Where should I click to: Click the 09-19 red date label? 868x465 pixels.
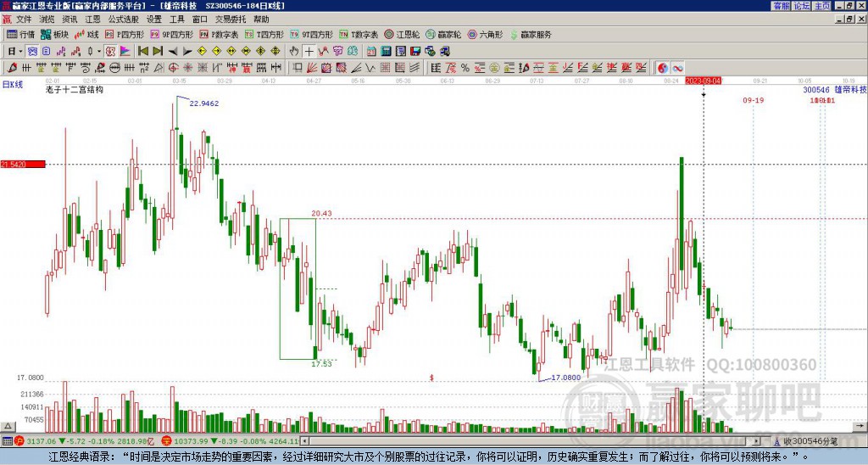pyautogui.click(x=754, y=100)
